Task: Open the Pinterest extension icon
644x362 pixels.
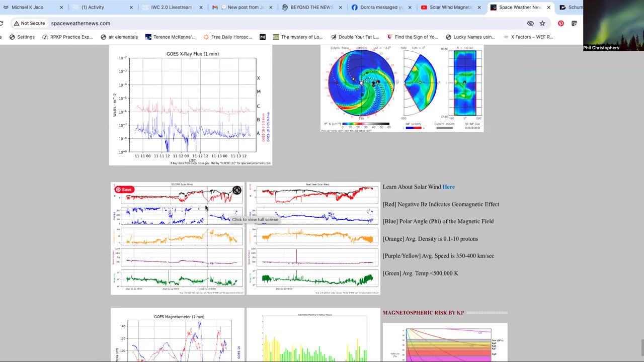Action: click(561, 23)
